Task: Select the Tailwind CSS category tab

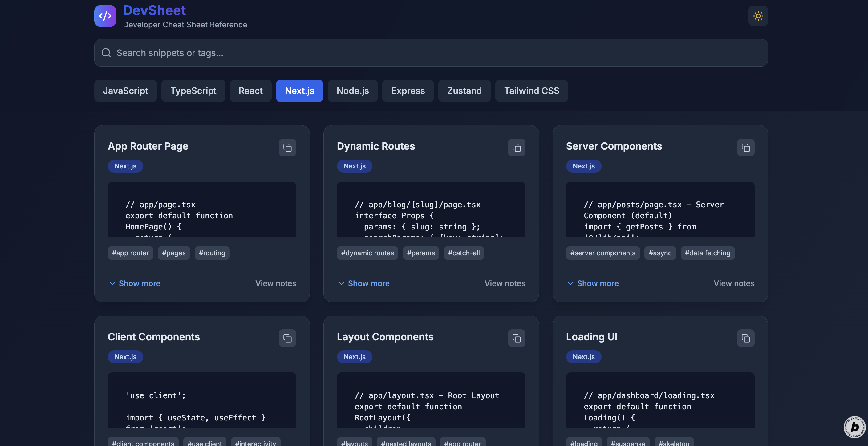Action: point(531,91)
